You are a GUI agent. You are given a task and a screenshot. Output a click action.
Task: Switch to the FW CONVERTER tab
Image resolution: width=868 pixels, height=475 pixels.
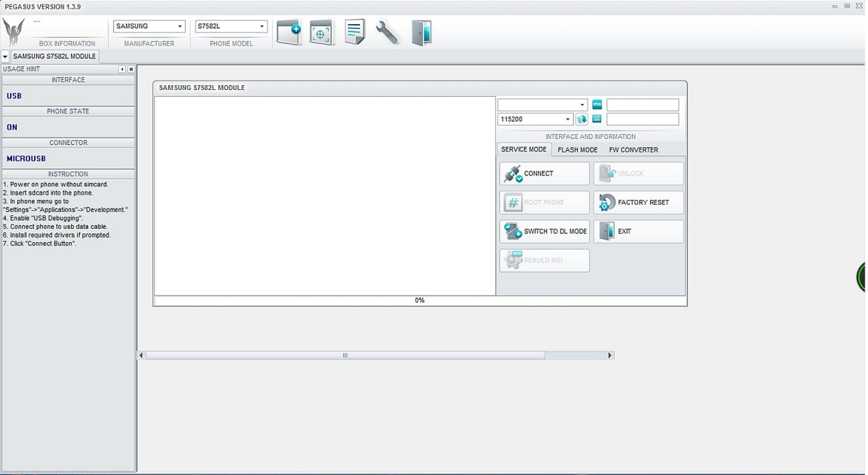pos(633,150)
